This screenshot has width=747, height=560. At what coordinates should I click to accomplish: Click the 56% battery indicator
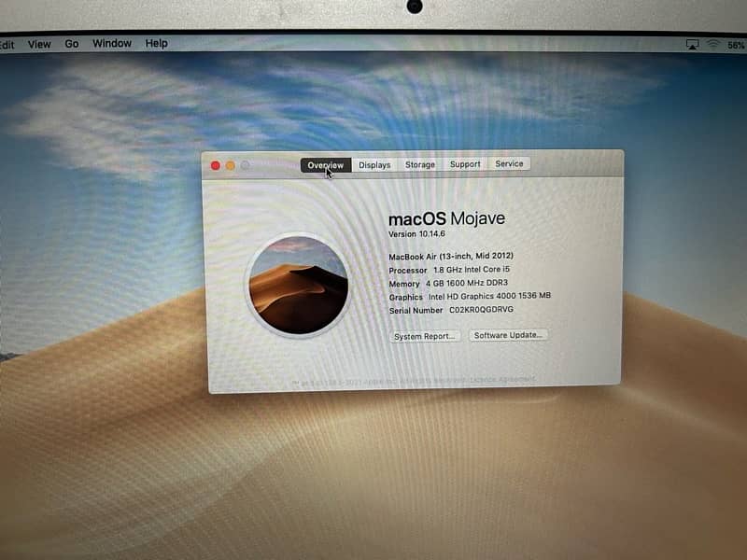(736, 45)
